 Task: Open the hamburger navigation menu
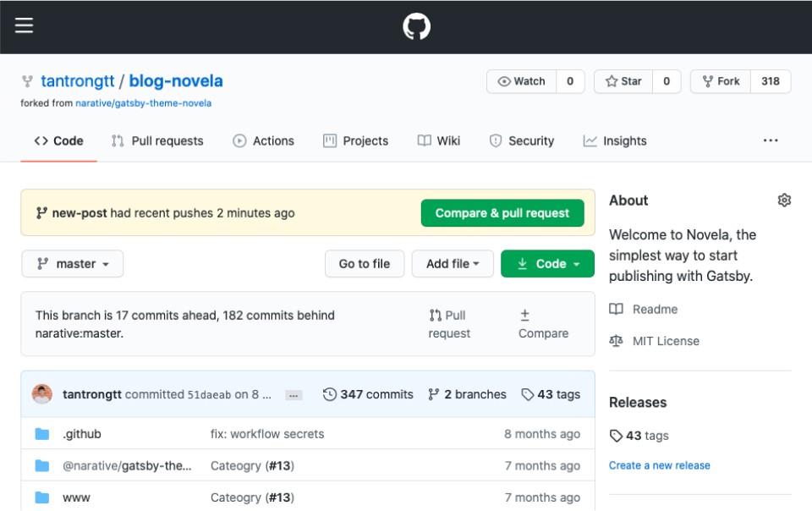click(x=24, y=25)
